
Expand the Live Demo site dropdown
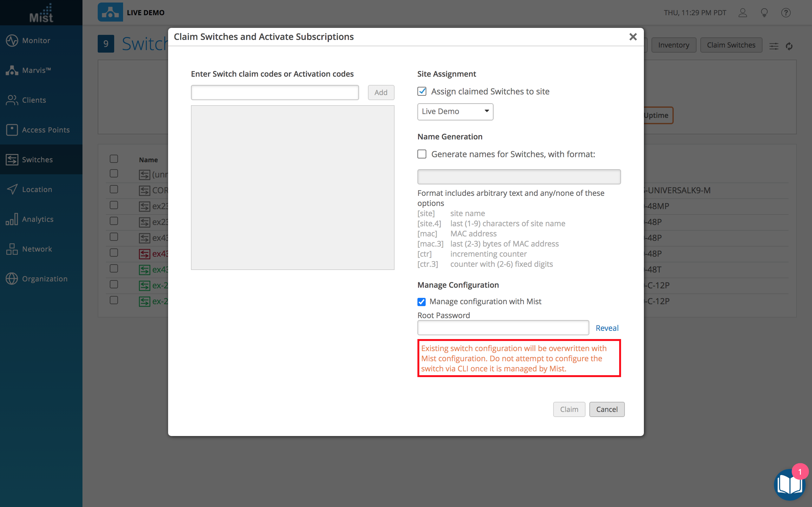pos(455,111)
